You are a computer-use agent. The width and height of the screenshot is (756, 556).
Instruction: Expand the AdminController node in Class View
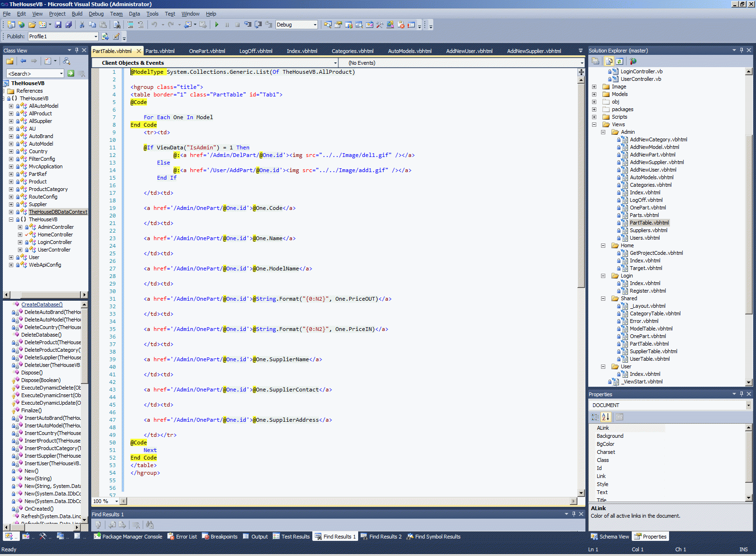tap(20, 227)
